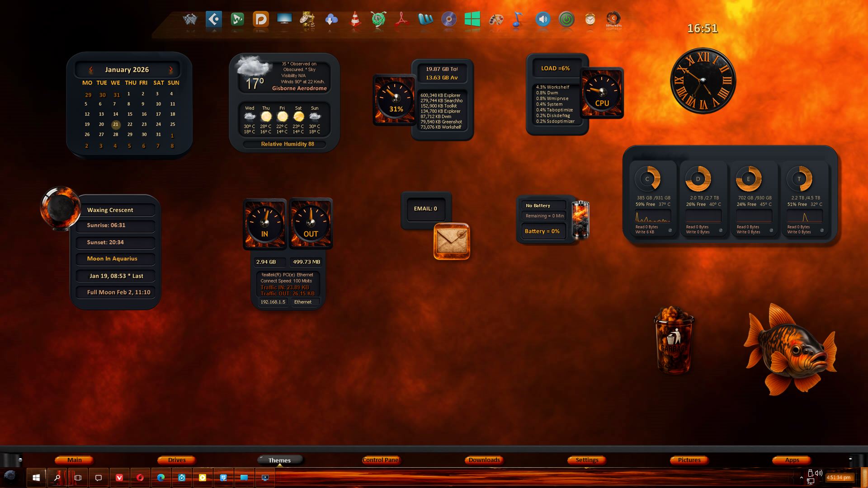The width and height of the screenshot is (868, 488).
Task: Open the Drives tab
Action: [177, 460]
